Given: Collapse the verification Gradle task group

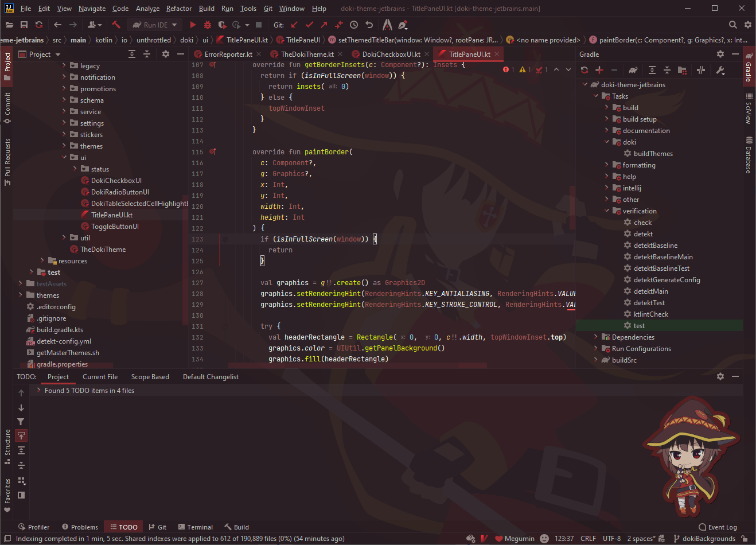Looking at the screenshot, I should point(607,211).
